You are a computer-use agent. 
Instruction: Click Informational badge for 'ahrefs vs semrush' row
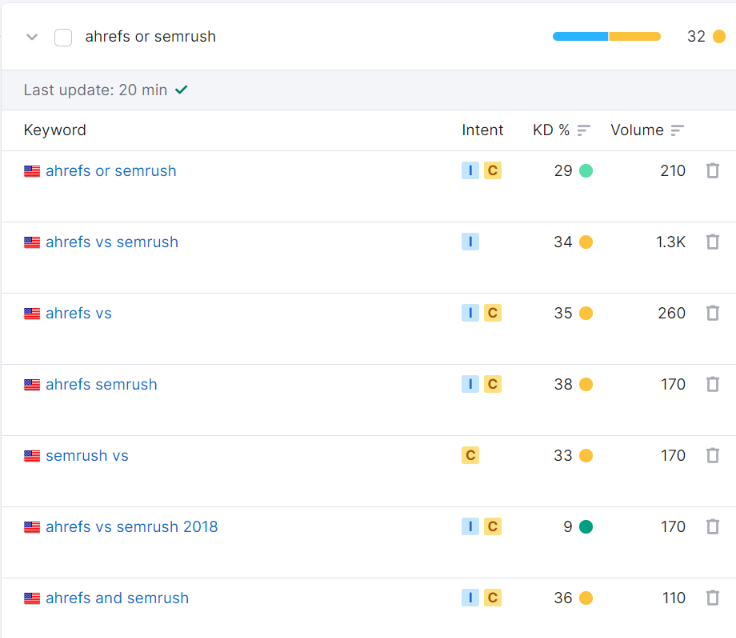click(x=470, y=242)
